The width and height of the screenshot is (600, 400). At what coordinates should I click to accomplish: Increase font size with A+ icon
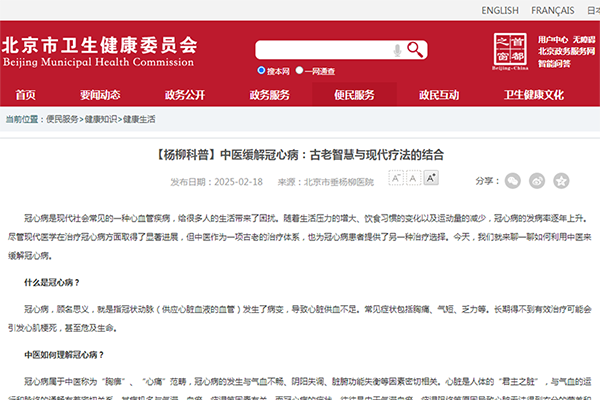pos(430,178)
